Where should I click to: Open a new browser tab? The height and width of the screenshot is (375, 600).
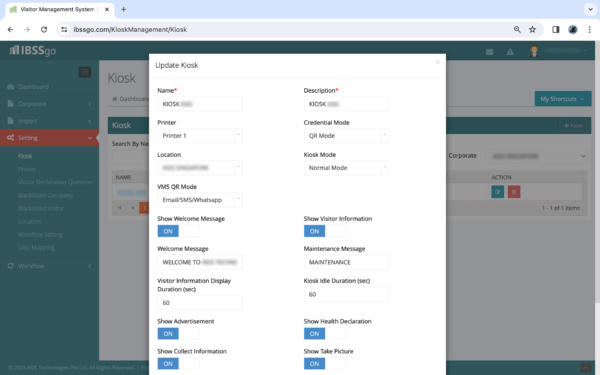[x=123, y=9]
